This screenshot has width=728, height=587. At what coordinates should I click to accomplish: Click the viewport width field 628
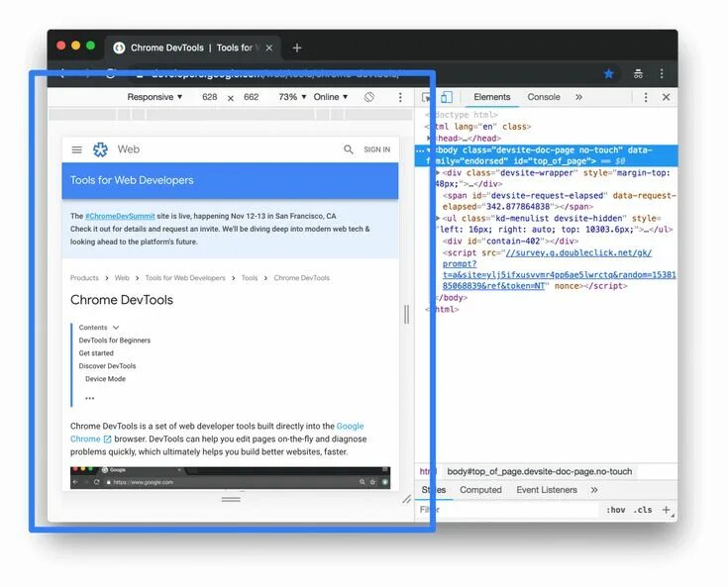pyautogui.click(x=209, y=97)
